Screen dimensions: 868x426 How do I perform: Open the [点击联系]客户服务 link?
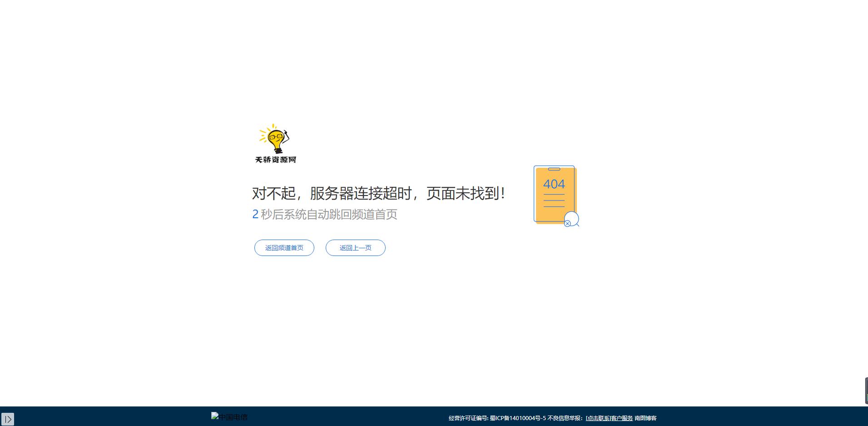(x=609, y=418)
